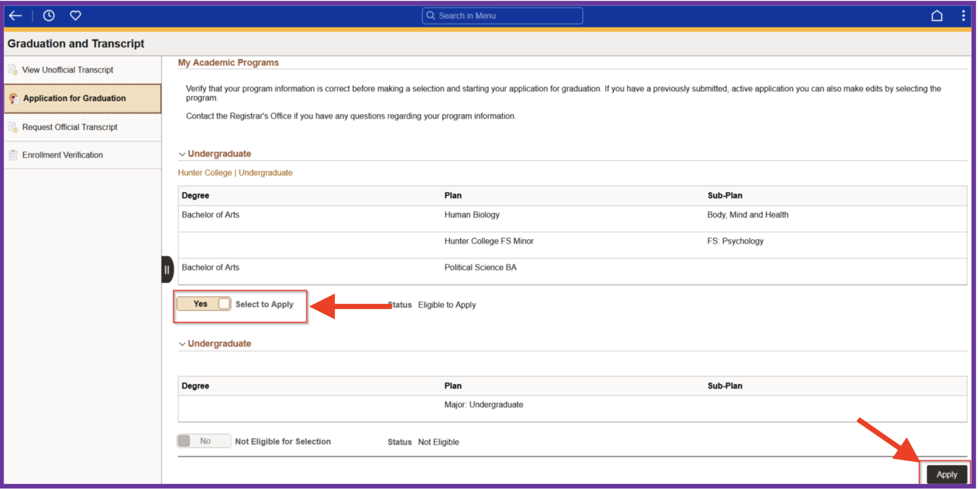The image size is (980, 489).
Task: Click the Enrollment Verification clipboard icon
Action: [x=13, y=155]
